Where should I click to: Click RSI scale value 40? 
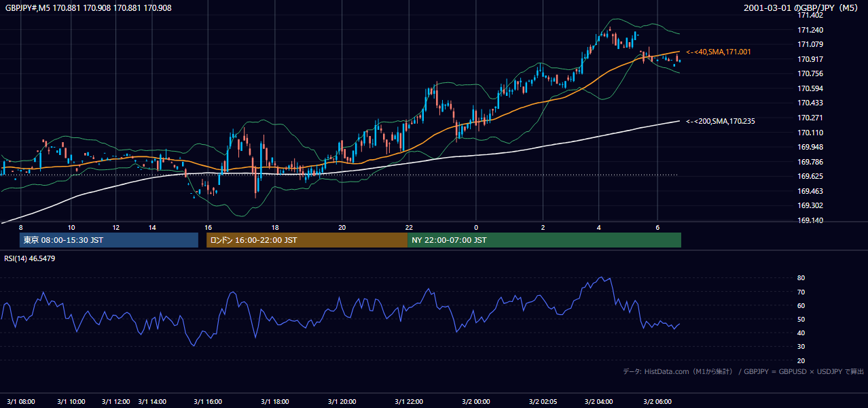point(801,333)
